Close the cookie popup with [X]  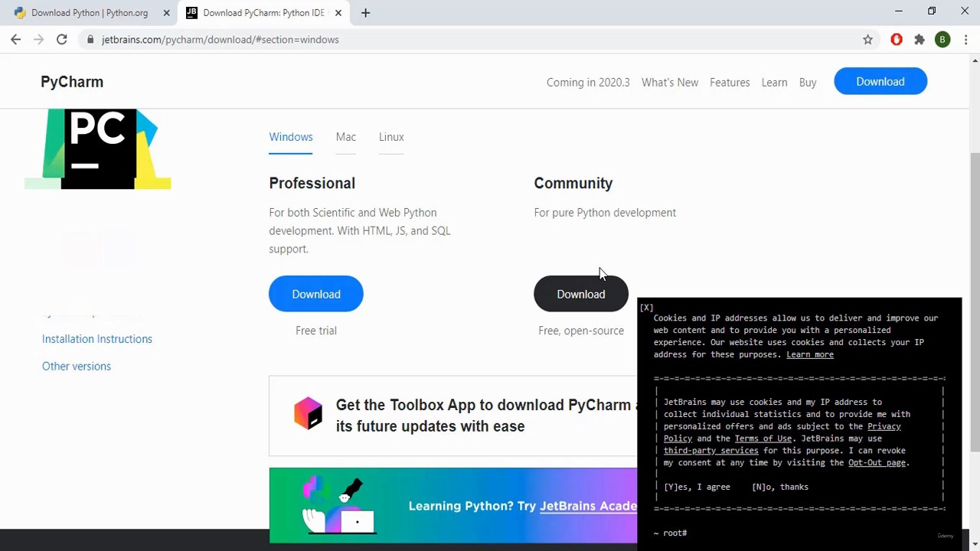click(646, 308)
